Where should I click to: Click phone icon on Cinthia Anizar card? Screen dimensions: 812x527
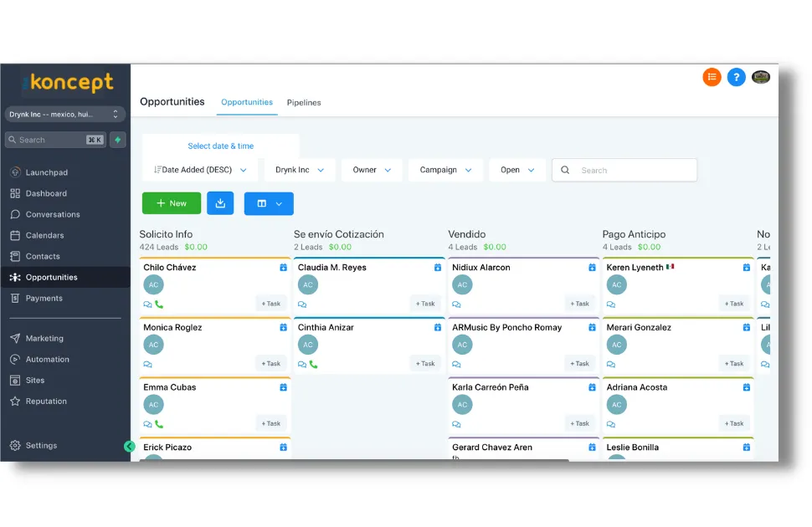pyautogui.click(x=313, y=365)
